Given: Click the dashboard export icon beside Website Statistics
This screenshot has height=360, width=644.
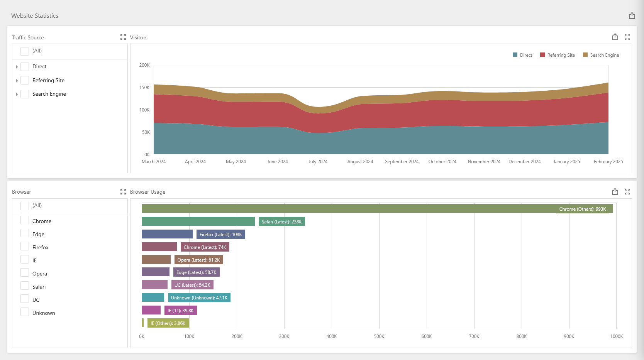Looking at the screenshot, I should [x=632, y=16].
